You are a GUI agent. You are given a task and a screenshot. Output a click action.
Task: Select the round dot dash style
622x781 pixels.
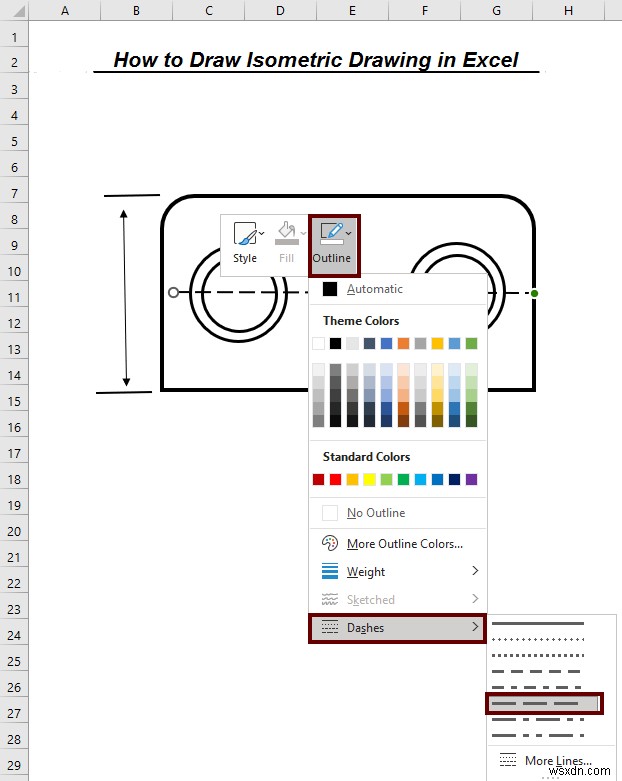pyautogui.click(x=538, y=639)
